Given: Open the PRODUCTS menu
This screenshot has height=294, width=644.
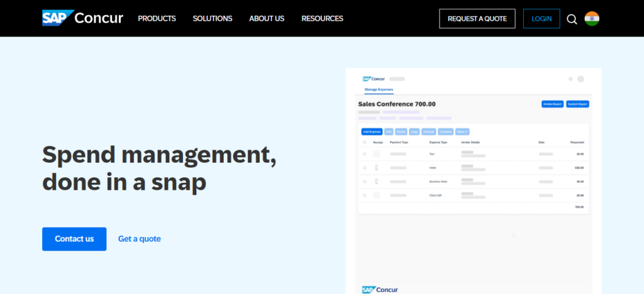Looking at the screenshot, I should pos(157,18).
